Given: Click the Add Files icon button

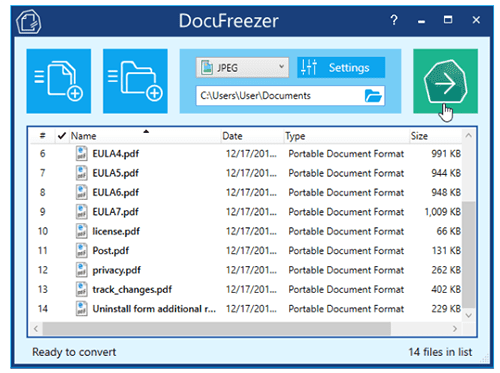Looking at the screenshot, I should [59, 81].
